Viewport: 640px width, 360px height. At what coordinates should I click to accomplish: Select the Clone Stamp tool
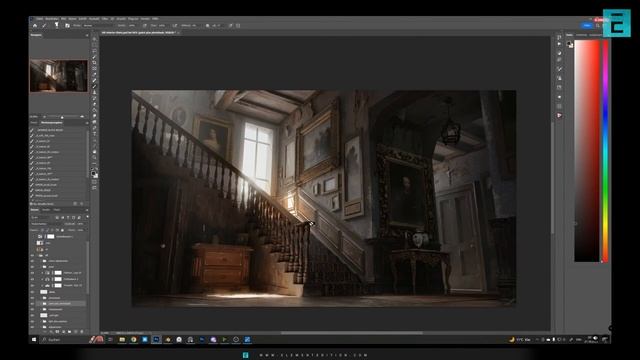click(94, 92)
